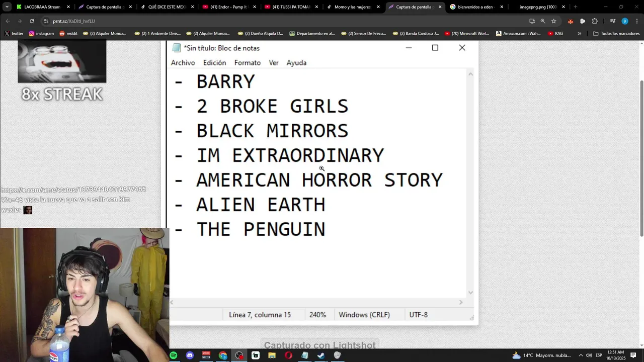Open OBS Studio from the taskbar

pos(239,355)
